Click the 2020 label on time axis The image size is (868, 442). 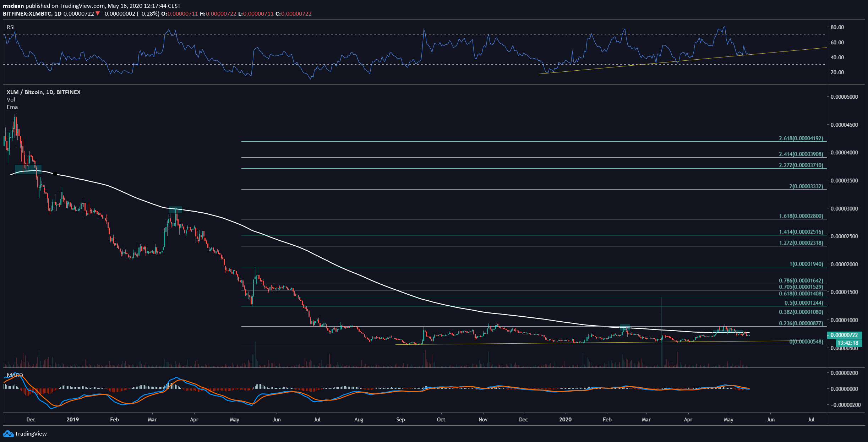click(x=565, y=420)
